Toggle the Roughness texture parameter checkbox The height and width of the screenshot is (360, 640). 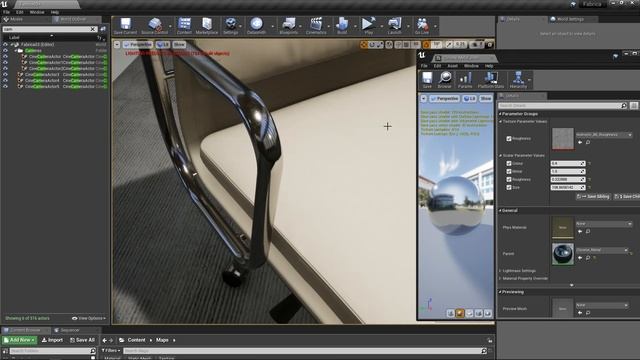coord(509,139)
